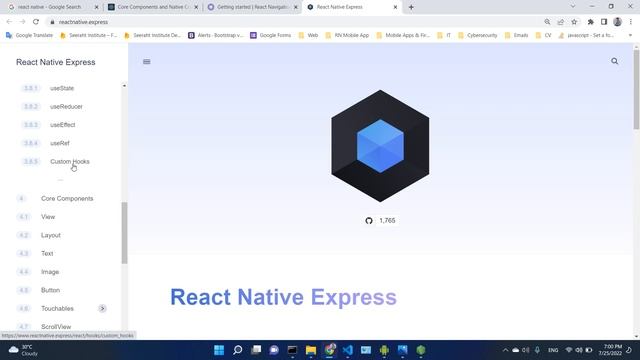Open the Android Studio taskbar icon

pyautogui.click(x=384, y=350)
